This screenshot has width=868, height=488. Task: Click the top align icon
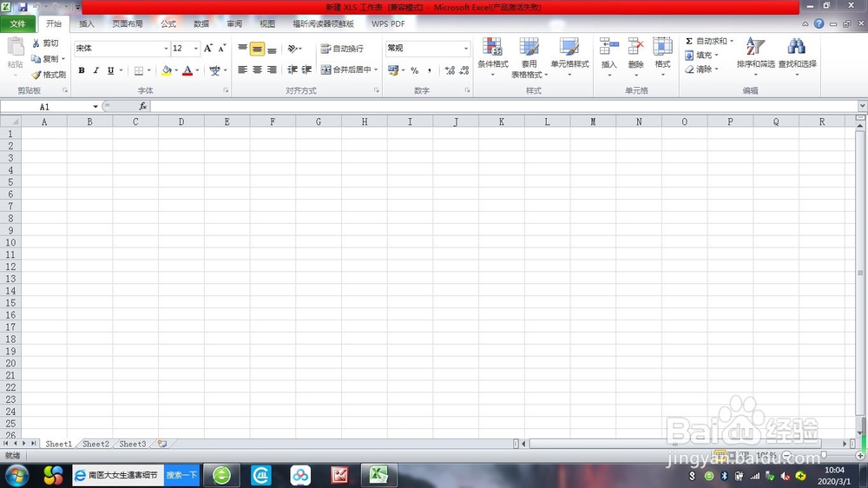[x=242, y=49]
